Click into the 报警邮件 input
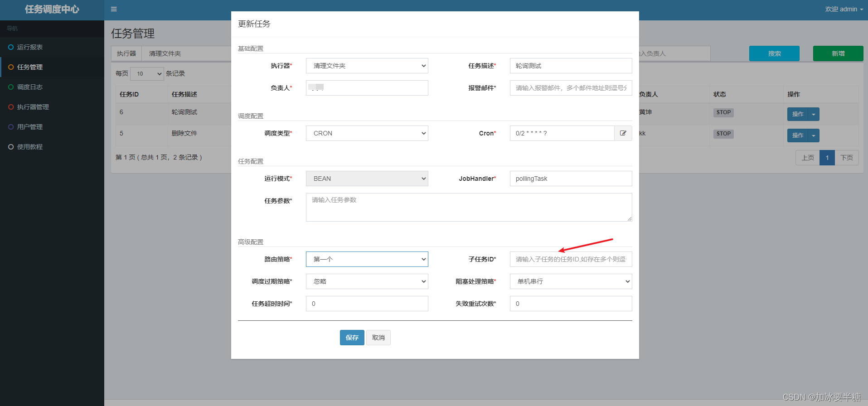Screen dimensions: 868x406 tap(571, 88)
